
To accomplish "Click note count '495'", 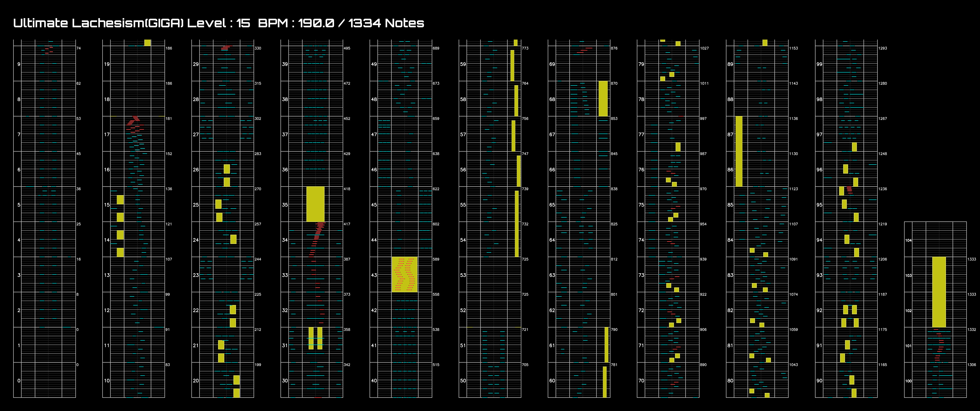I will click(x=347, y=48).
